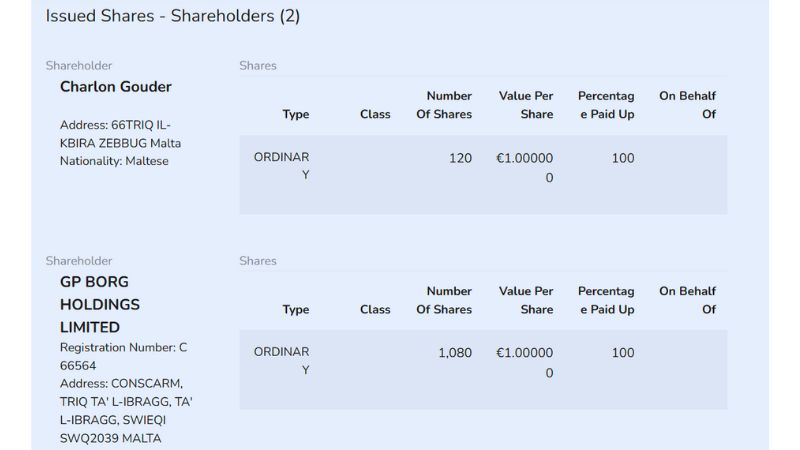Click Percentage Paid Up header in GP Borg's table
Screen dimensions: 800x450
(x=606, y=300)
